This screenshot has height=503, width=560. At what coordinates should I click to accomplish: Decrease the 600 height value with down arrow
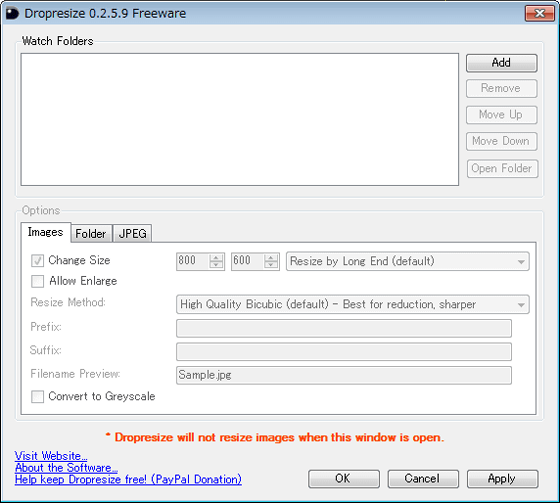pos(271,265)
